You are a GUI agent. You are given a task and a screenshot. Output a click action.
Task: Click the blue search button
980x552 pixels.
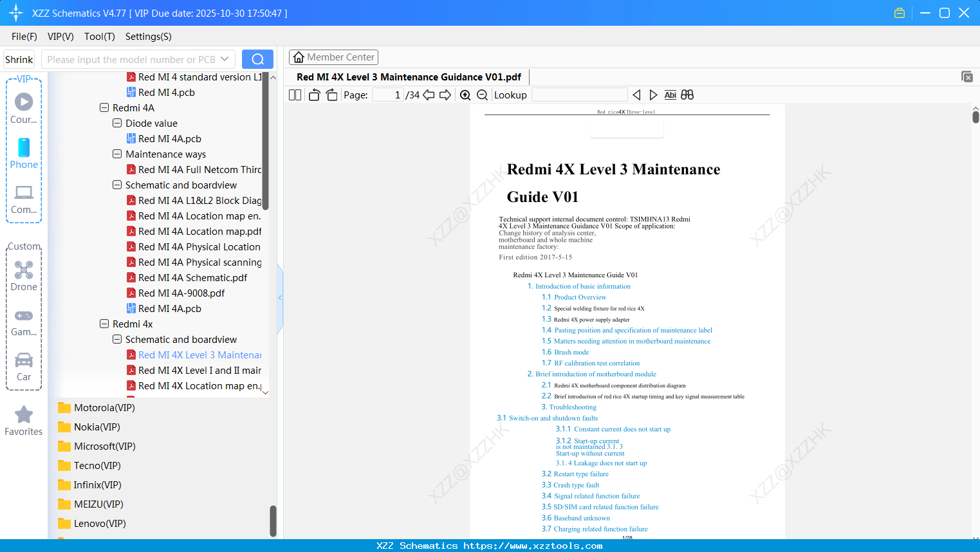pos(257,59)
